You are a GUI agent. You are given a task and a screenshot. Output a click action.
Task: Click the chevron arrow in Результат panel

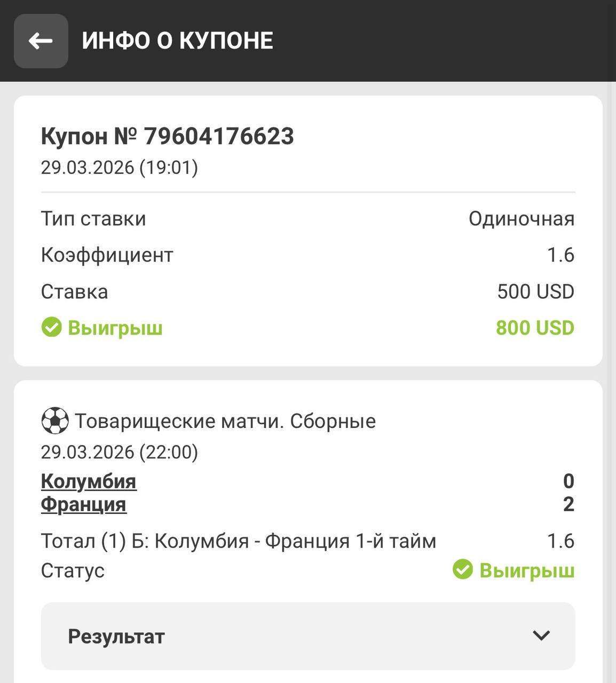[541, 636]
